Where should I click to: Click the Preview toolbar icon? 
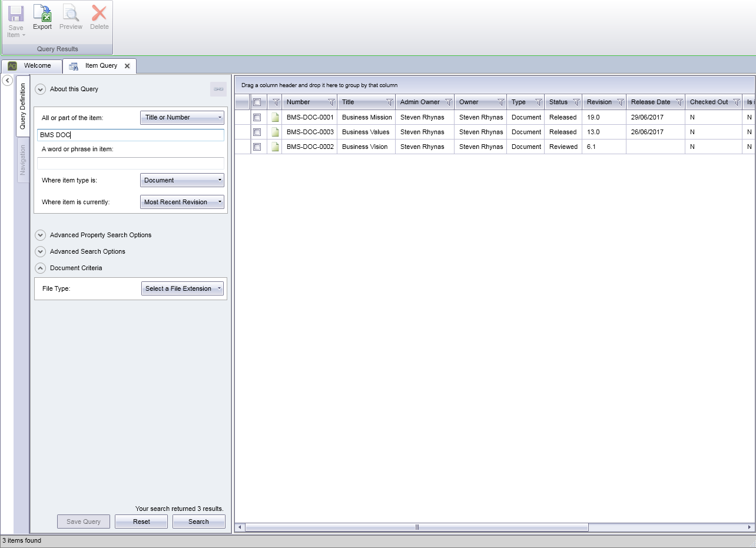[x=71, y=13]
